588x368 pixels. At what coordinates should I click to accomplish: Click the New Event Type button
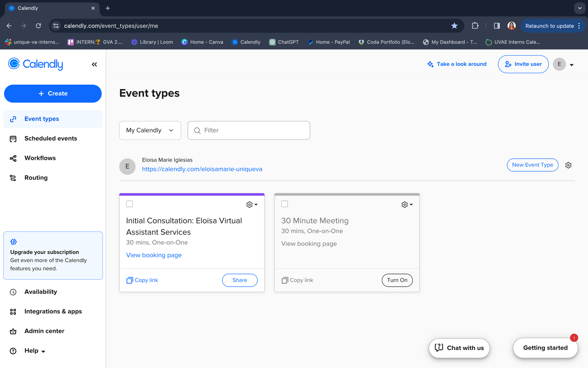532,165
